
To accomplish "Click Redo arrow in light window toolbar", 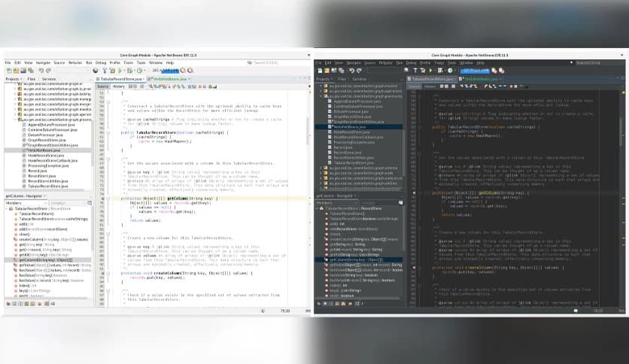I will [49, 71].
